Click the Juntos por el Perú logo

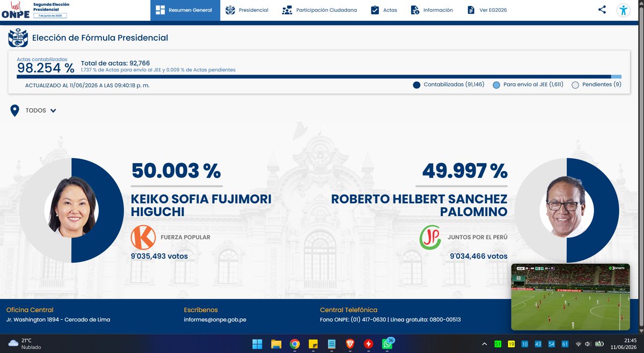tap(430, 237)
